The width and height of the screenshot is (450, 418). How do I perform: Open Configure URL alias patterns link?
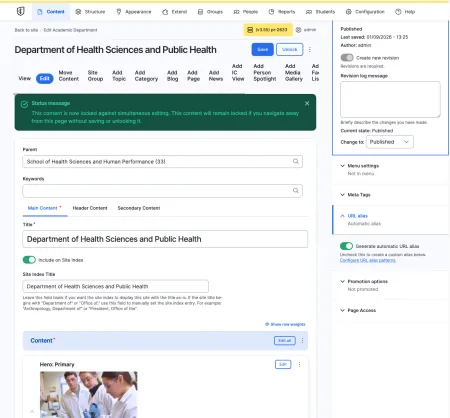pyautogui.click(x=368, y=260)
